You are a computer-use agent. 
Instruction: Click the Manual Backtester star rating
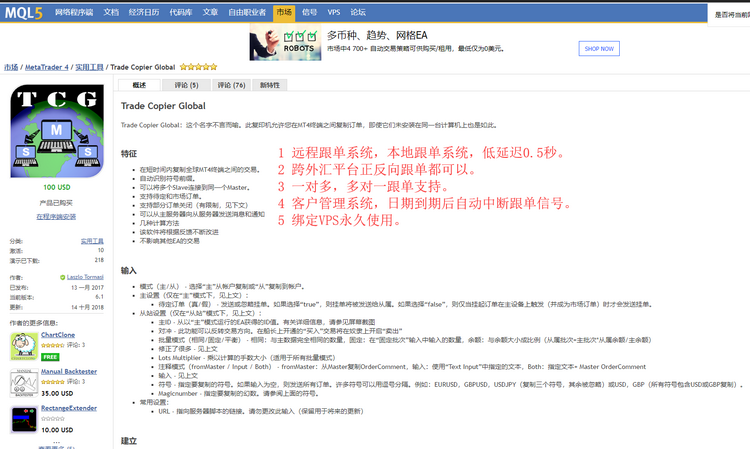click(x=53, y=382)
